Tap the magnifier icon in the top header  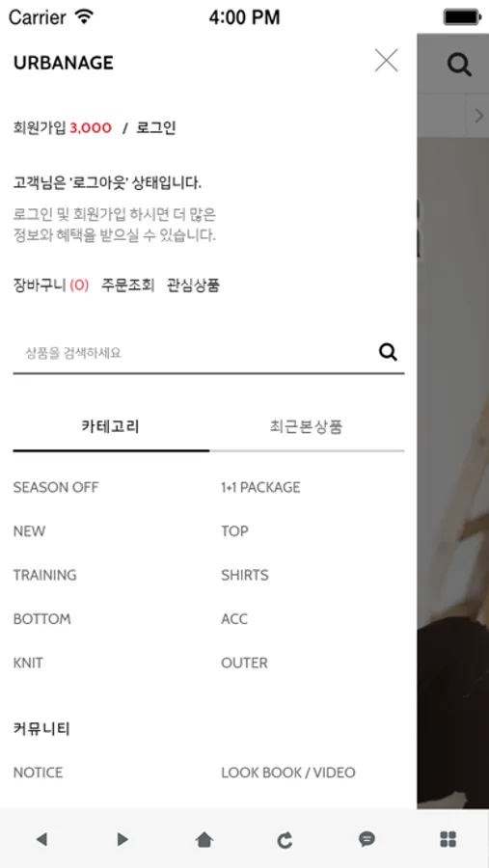coord(459,65)
